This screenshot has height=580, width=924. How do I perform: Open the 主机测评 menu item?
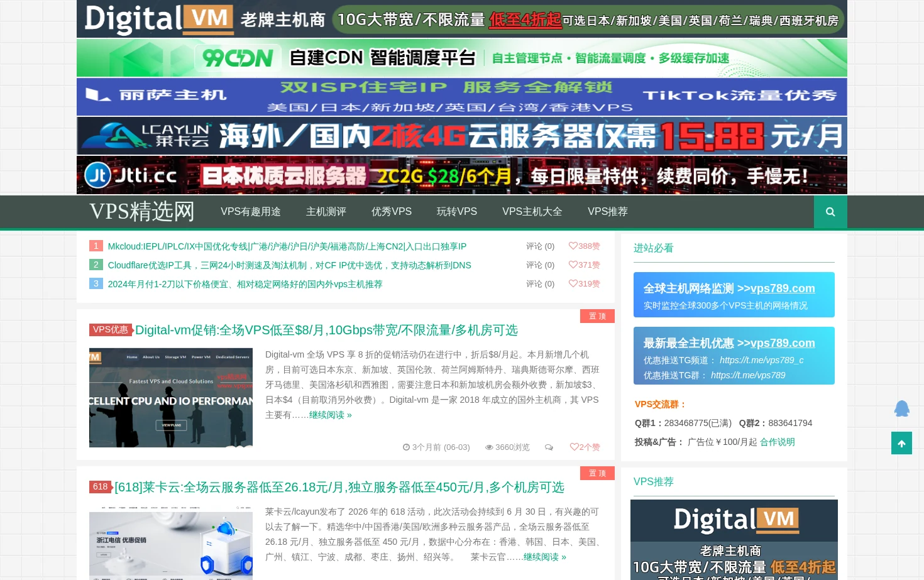point(326,212)
